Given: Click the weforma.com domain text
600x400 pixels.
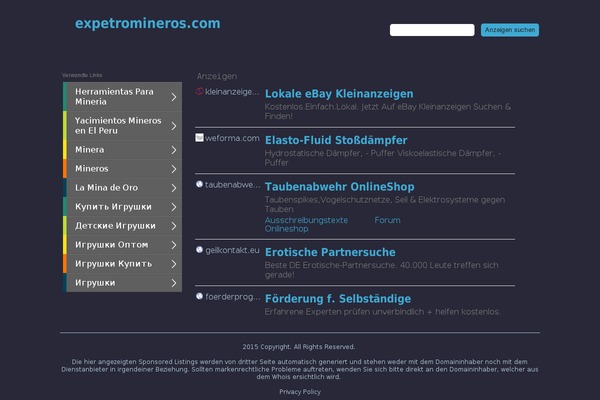Looking at the screenshot, I should (232, 138).
